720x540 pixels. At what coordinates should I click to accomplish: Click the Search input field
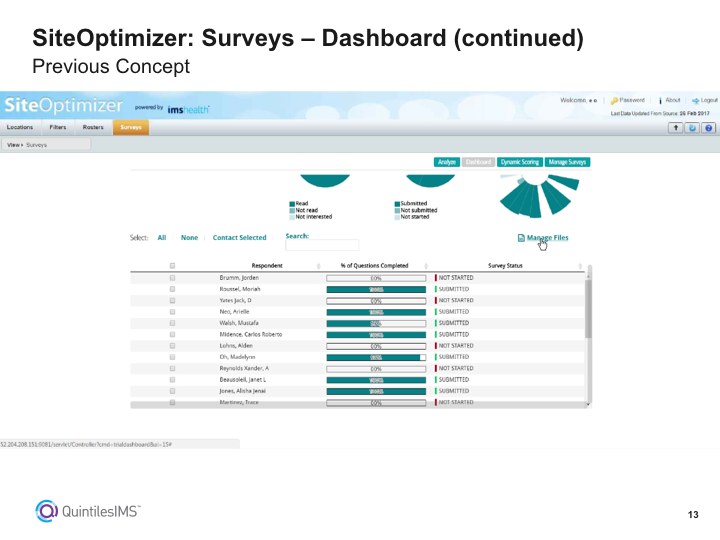pyautogui.click(x=322, y=245)
